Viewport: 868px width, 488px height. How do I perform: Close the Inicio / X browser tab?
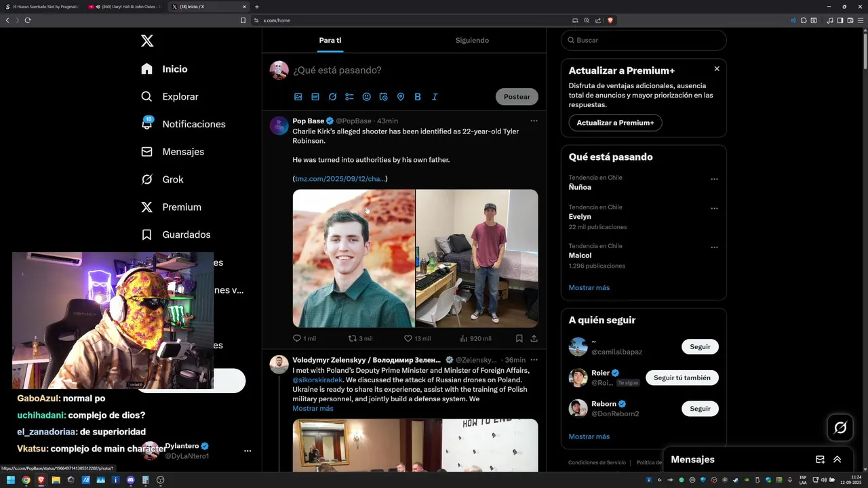[x=244, y=7]
